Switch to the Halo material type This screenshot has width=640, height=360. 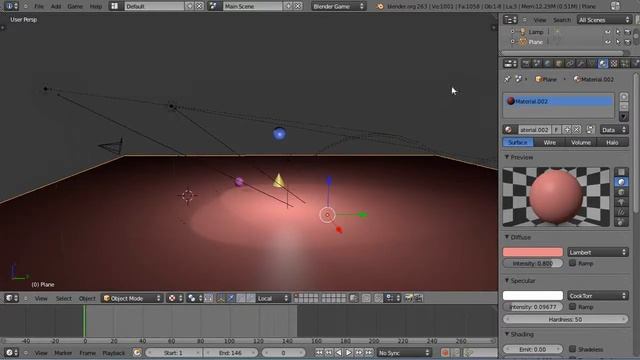pos(612,142)
